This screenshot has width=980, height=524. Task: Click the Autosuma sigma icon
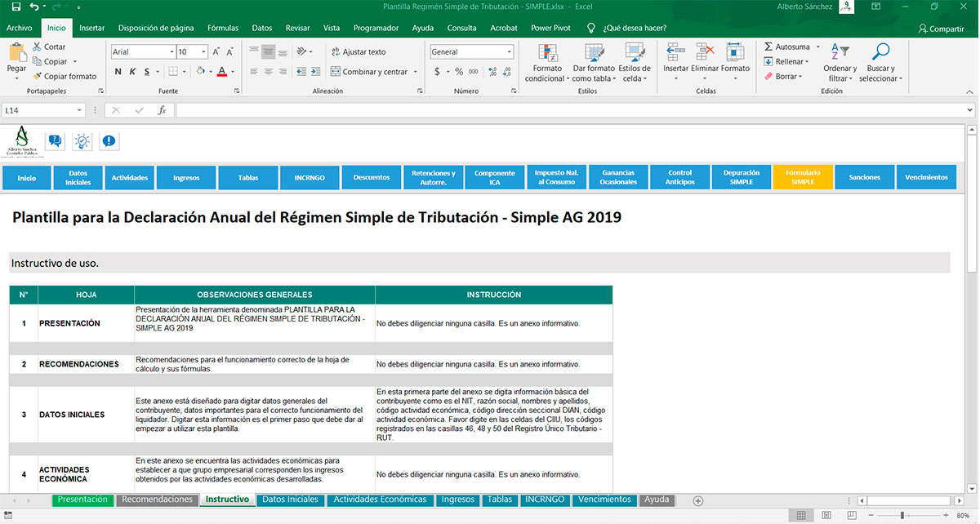(x=768, y=47)
